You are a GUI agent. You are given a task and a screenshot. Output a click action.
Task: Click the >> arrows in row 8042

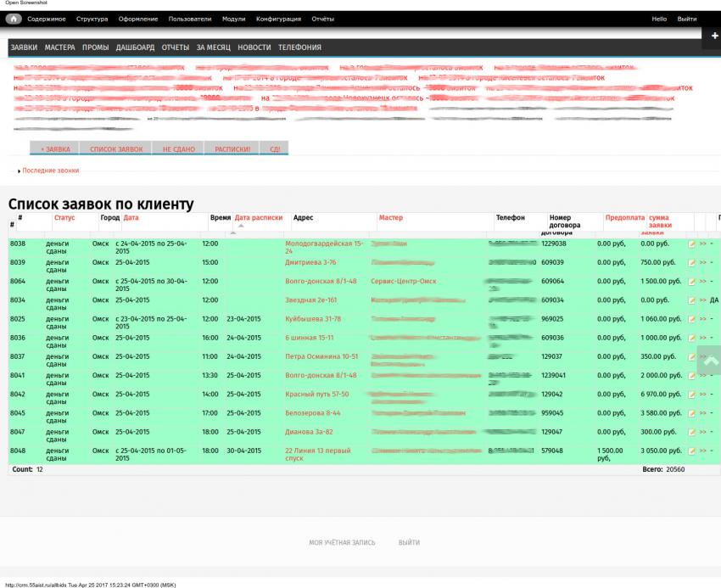pyautogui.click(x=702, y=395)
